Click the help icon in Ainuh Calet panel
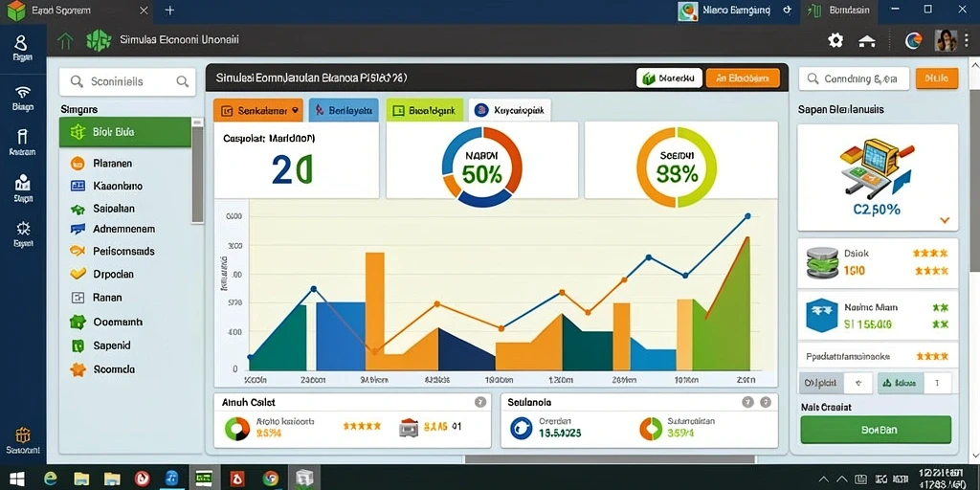The width and height of the screenshot is (980, 490). pos(480,403)
